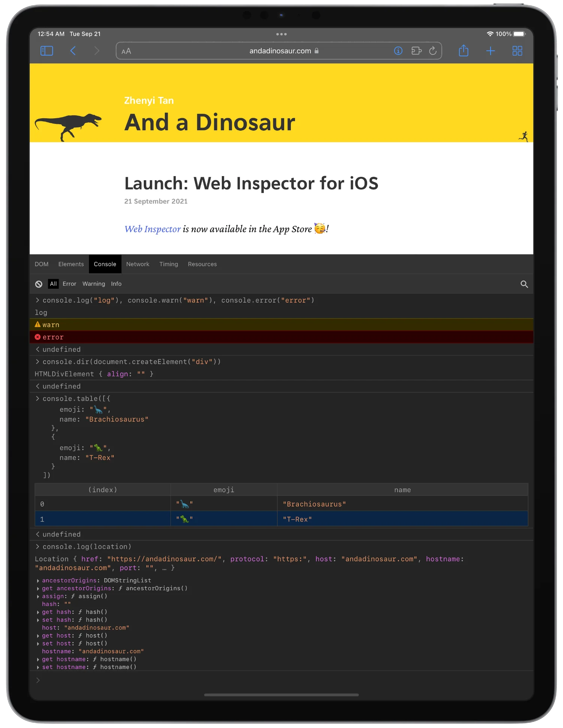The width and height of the screenshot is (563, 728).
Task: Expand the ancestorOrigins DOMStringList property
Action: [38, 580]
